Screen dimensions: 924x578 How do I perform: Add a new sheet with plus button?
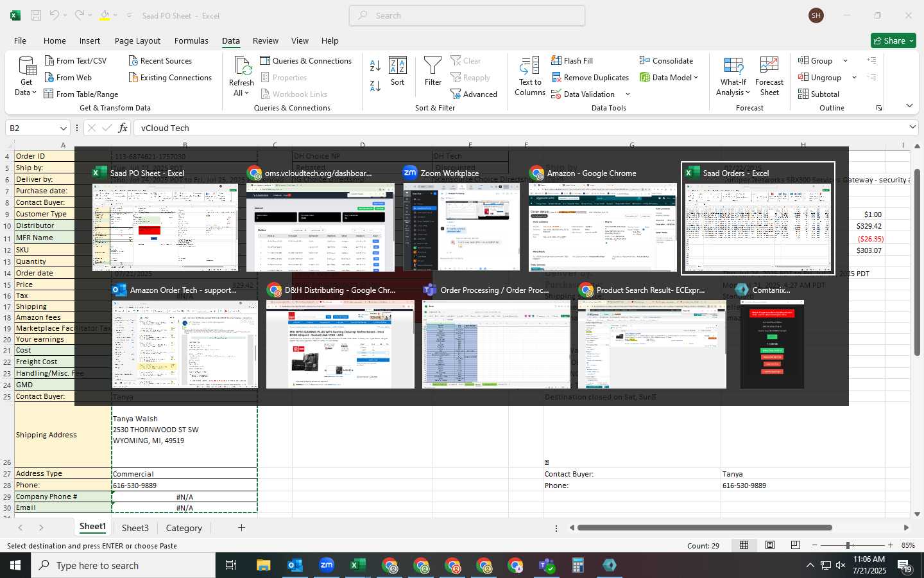241,528
